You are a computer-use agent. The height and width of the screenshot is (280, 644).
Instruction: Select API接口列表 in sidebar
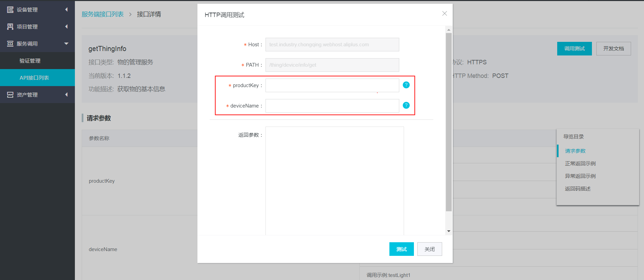37,78
